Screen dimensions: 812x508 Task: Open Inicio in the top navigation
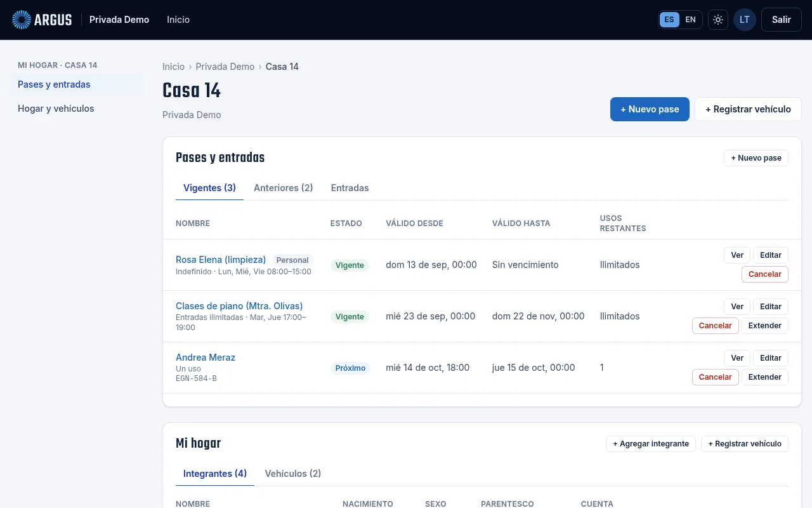(x=178, y=20)
